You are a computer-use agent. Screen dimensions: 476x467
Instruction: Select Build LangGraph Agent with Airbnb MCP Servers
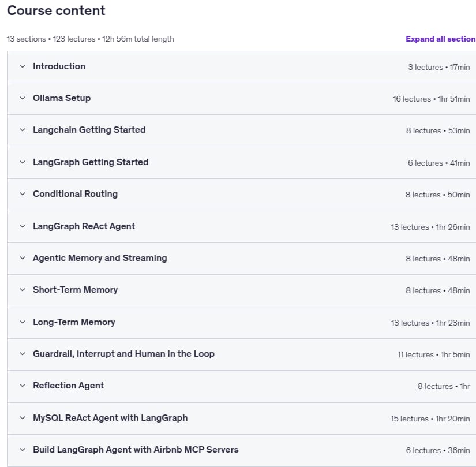point(136,449)
